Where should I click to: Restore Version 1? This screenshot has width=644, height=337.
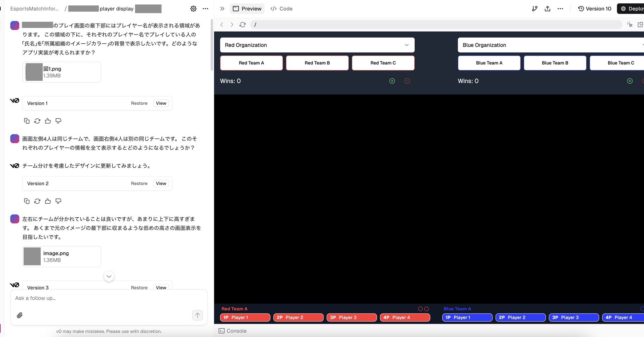pyautogui.click(x=139, y=103)
